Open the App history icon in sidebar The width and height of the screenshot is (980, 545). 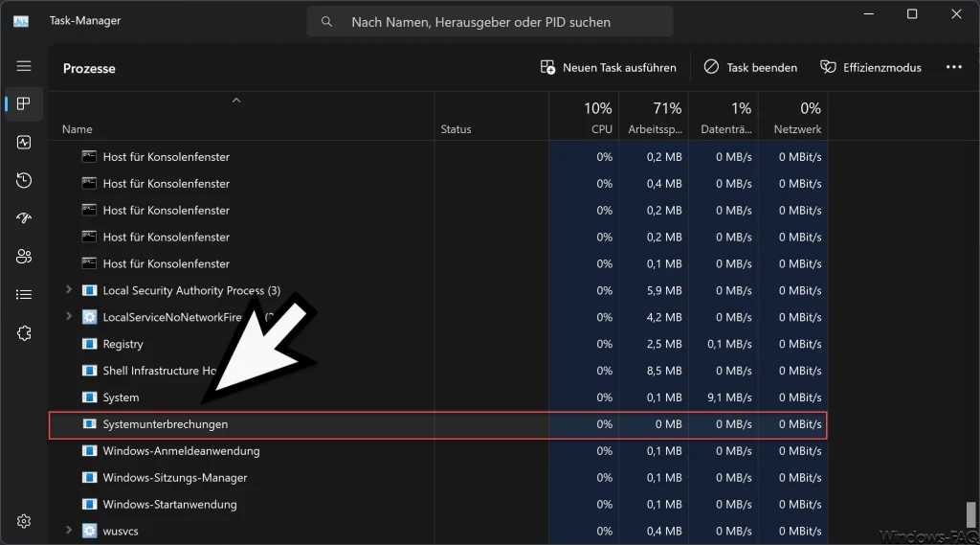coord(24,180)
